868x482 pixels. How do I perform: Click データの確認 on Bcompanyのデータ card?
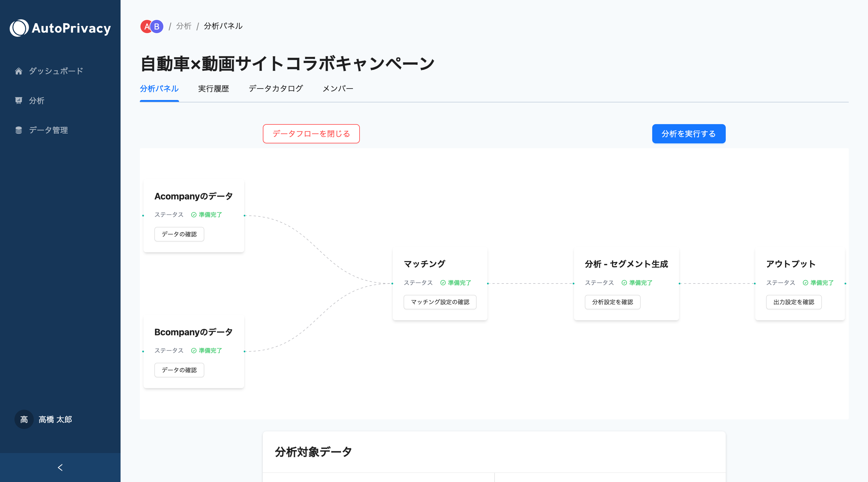[179, 370]
